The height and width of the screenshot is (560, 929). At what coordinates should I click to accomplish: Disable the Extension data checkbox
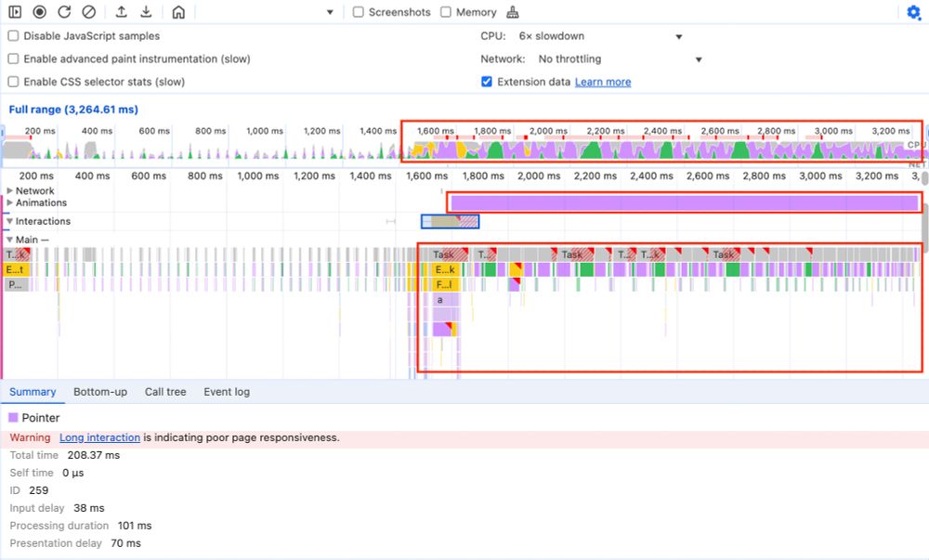coord(486,82)
